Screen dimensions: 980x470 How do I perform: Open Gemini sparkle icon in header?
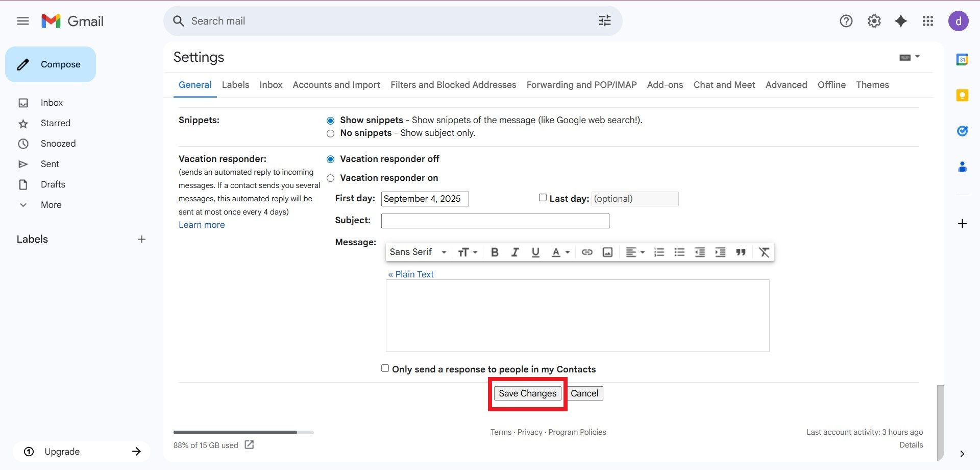901,21
